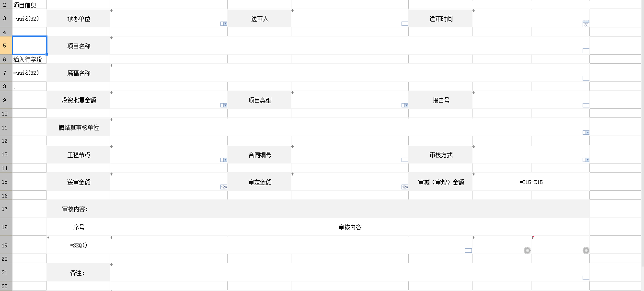Click text widget icon in 报告号 cell
Screen dimensions: 644x291
click(586, 105)
